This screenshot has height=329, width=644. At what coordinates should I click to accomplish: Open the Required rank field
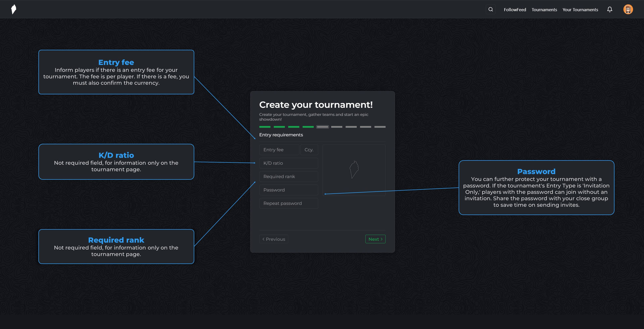coord(289,177)
